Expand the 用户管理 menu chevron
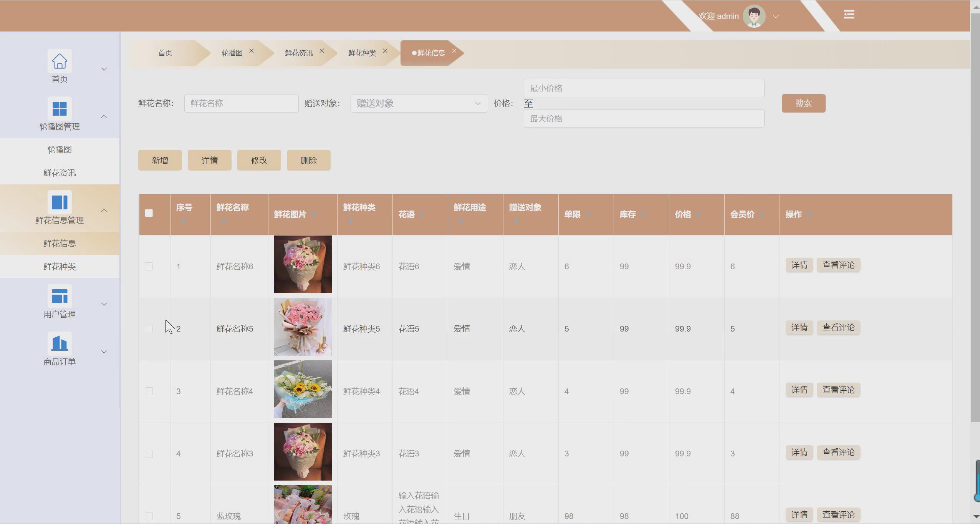Screen dimensions: 980x524 [104, 304]
